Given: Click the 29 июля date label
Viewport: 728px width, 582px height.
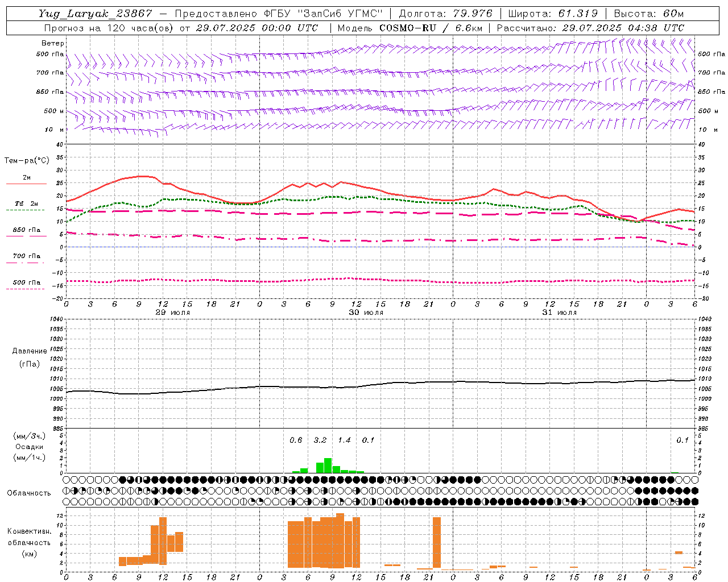Looking at the screenshot, I should coord(173,313).
